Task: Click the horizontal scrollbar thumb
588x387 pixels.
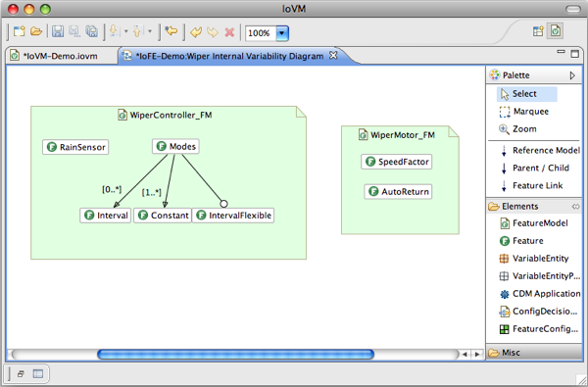Action: [x=235, y=354]
